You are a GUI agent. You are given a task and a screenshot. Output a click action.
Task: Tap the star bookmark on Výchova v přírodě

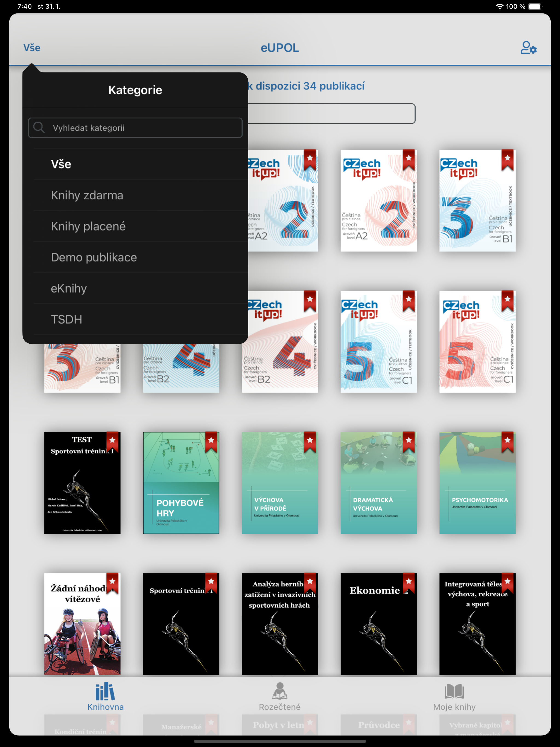coord(310,442)
